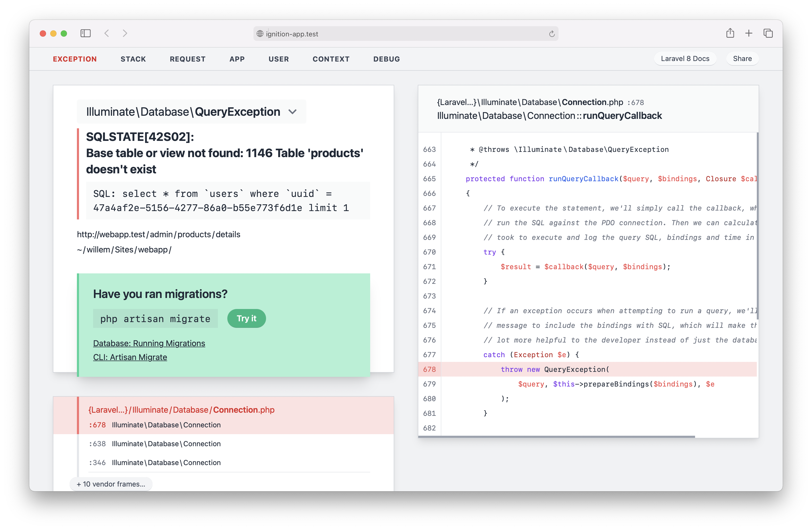Click the share icon button
The width and height of the screenshot is (812, 530).
coord(729,34)
